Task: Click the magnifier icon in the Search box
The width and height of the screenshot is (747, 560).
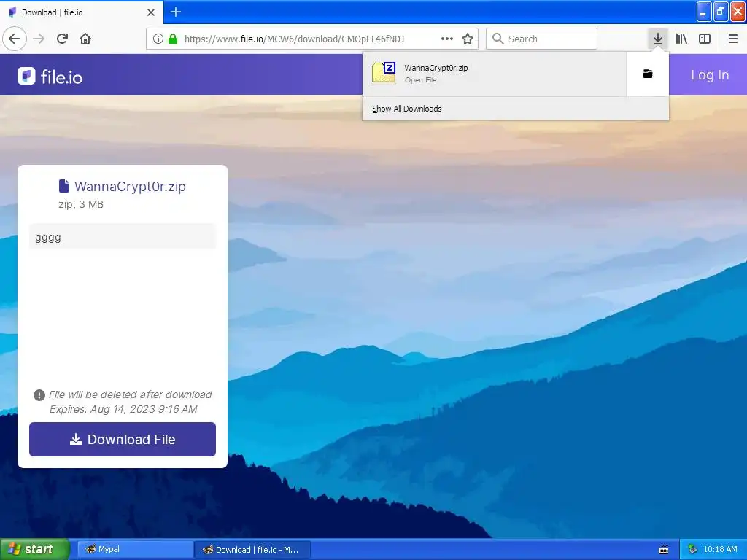Action: click(498, 39)
